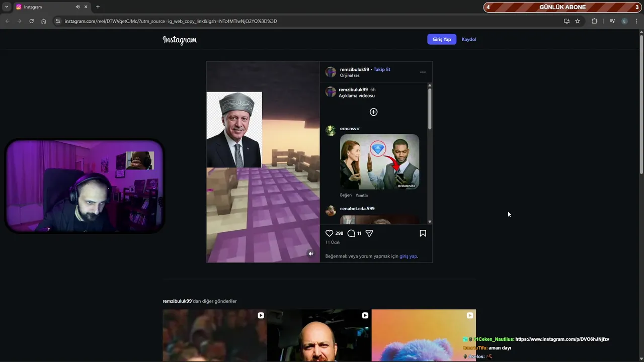The image size is (644, 362).
Task: Close the Instagram browser tab
Action: pyautogui.click(x=86, y=7)
